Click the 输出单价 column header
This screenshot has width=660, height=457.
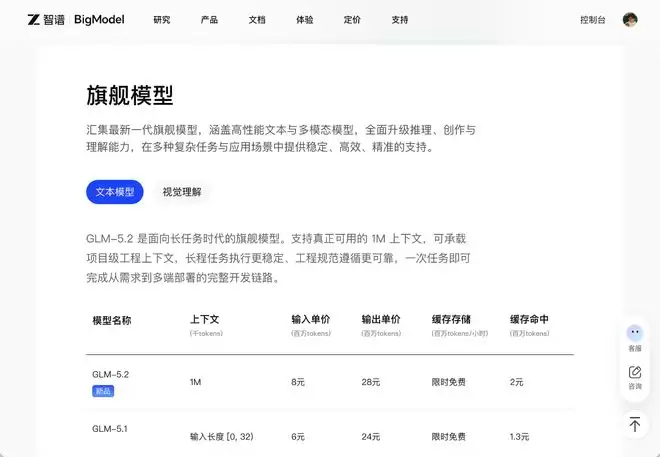tap(381, 319)
